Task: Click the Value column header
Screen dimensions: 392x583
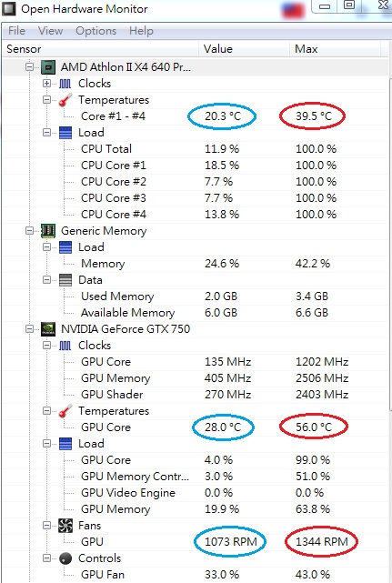Action: pyautogui.click(x=244, y=49)
